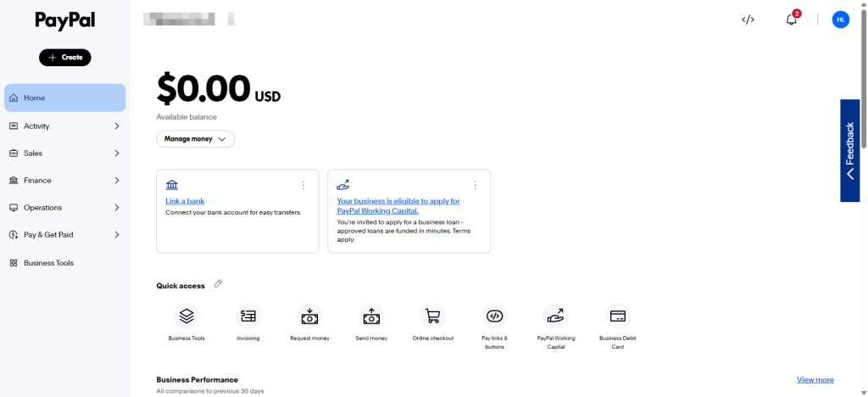
Task: Open the Manage money dropdown
Action: click(x=196, y=139)
